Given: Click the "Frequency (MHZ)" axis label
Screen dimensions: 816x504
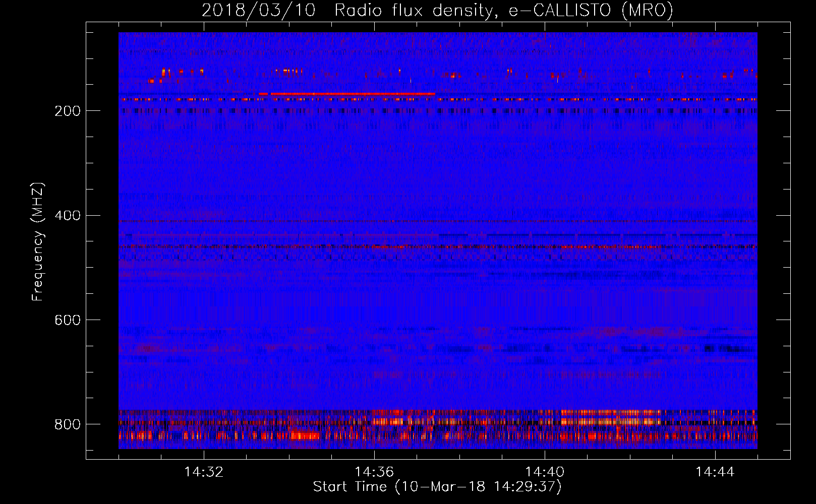Looking at the screenshot, I should click(38, 241).
